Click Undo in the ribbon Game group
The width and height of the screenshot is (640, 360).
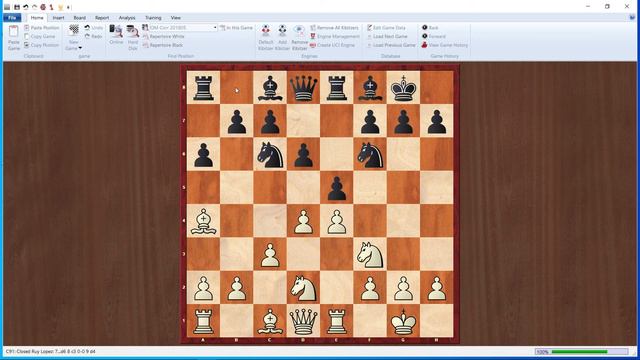94,28
